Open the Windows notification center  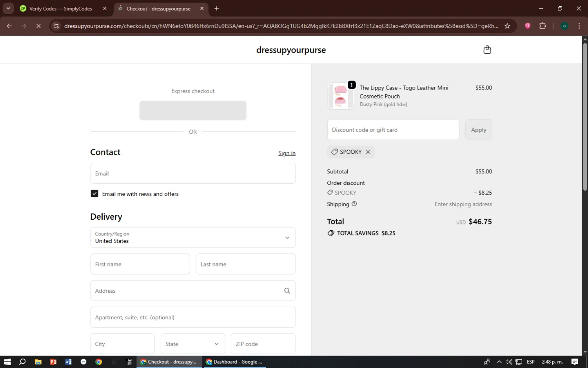pyautogui.click(x=575, y=362)
